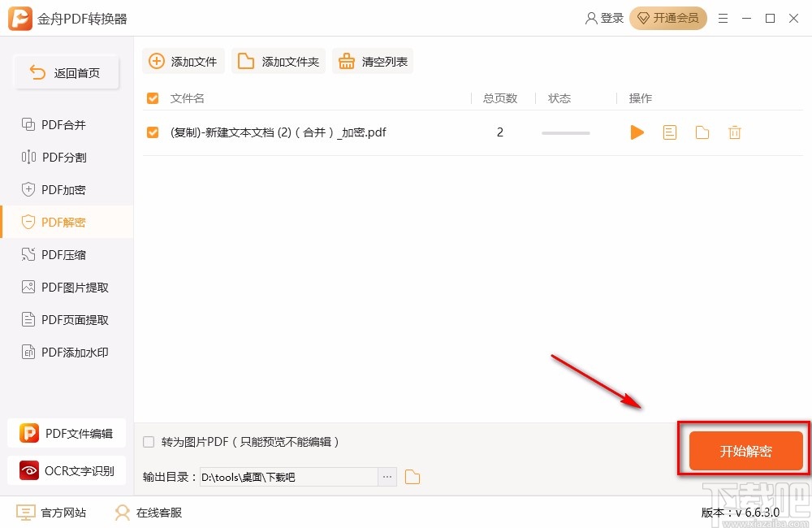Open 开通会员 membership panel

[668, 18]
